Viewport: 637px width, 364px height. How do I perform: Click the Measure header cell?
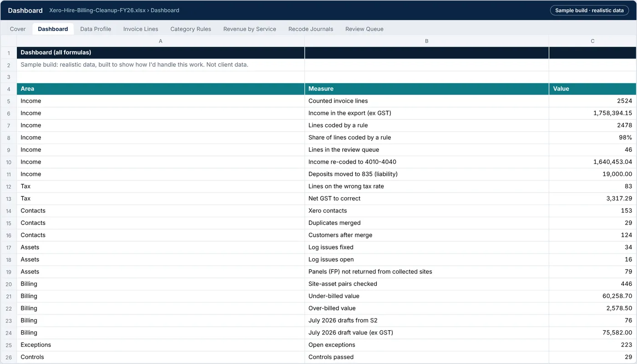point(427,89)
